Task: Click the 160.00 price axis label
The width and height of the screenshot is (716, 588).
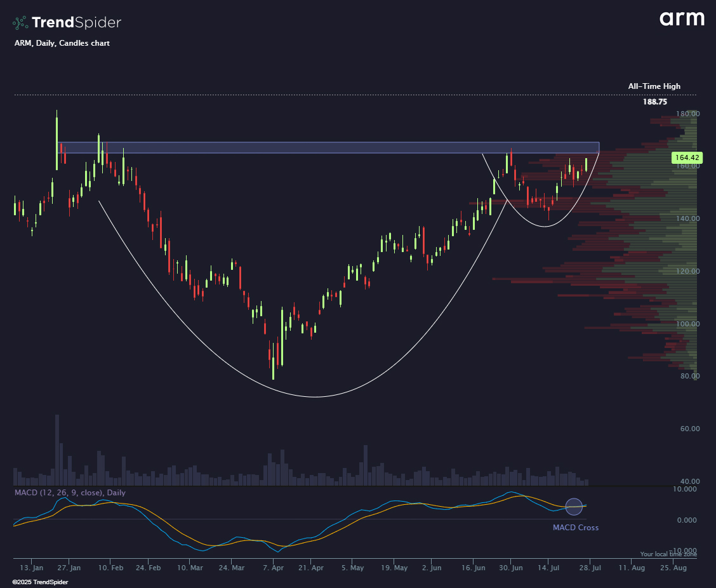Action: pos(687,166)
